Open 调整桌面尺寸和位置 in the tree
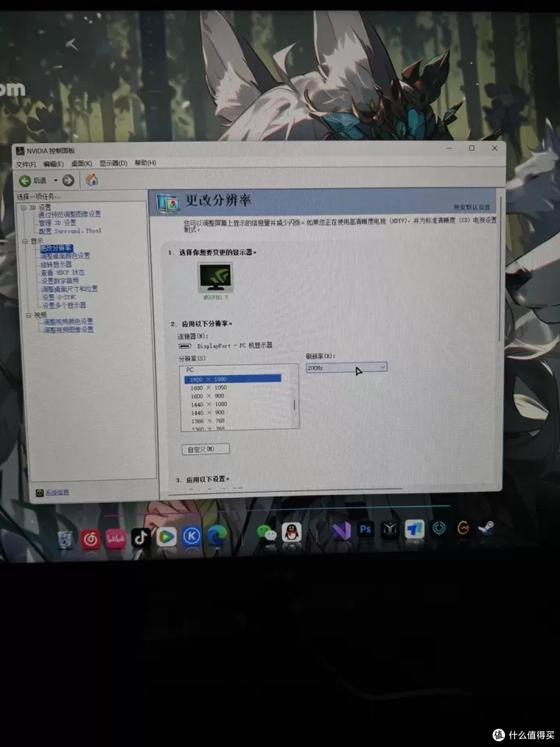 pyautogui.click(x=69, y=289)
